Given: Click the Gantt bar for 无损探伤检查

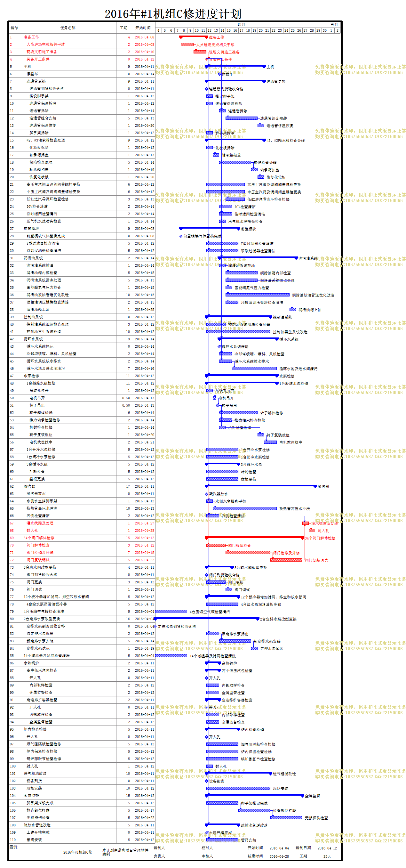Looking at the screenshot, I should [x=286, y=818].
